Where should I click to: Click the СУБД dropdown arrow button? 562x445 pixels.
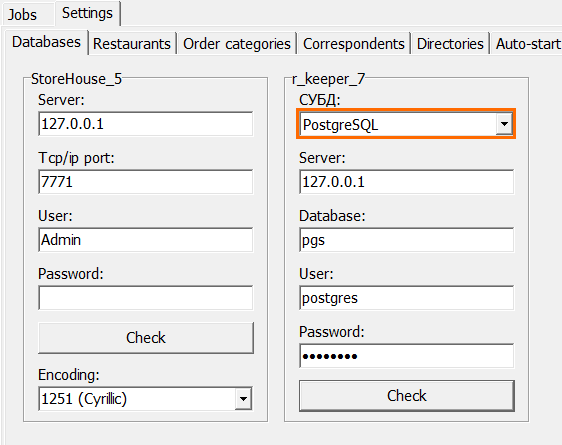point(504,124)
